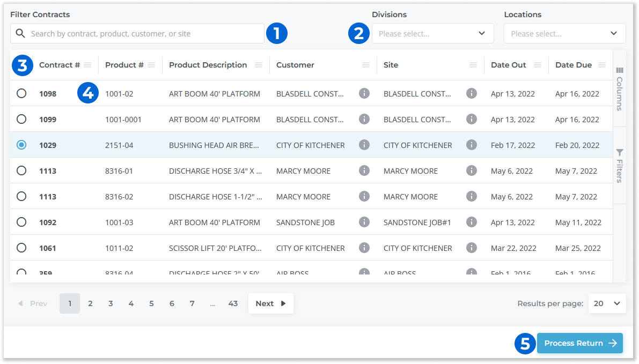Go to page 3
The width and height of the screenshot is (639, 364).
(111, 303)
